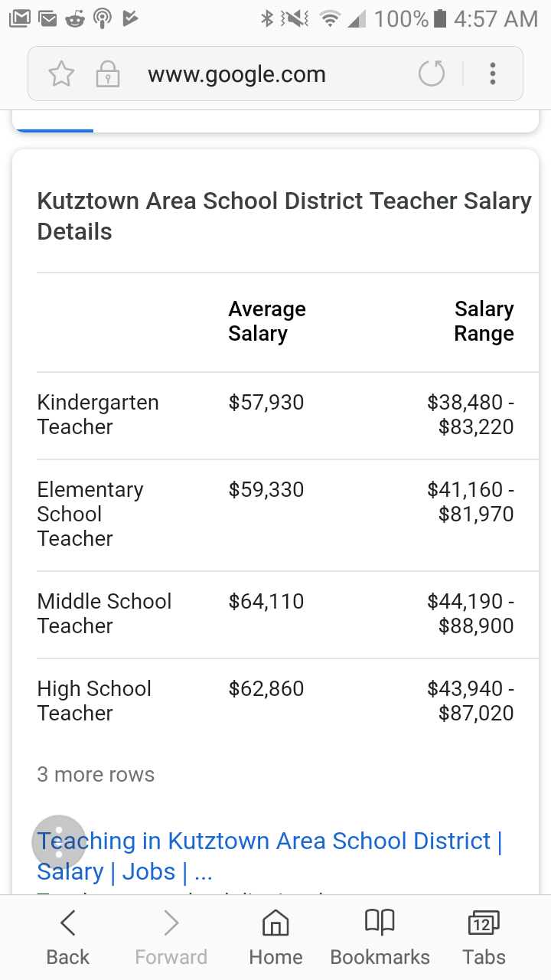Open the Bookmarks book icon
This screenshot has width=551, height=980.
coord(380,937)
